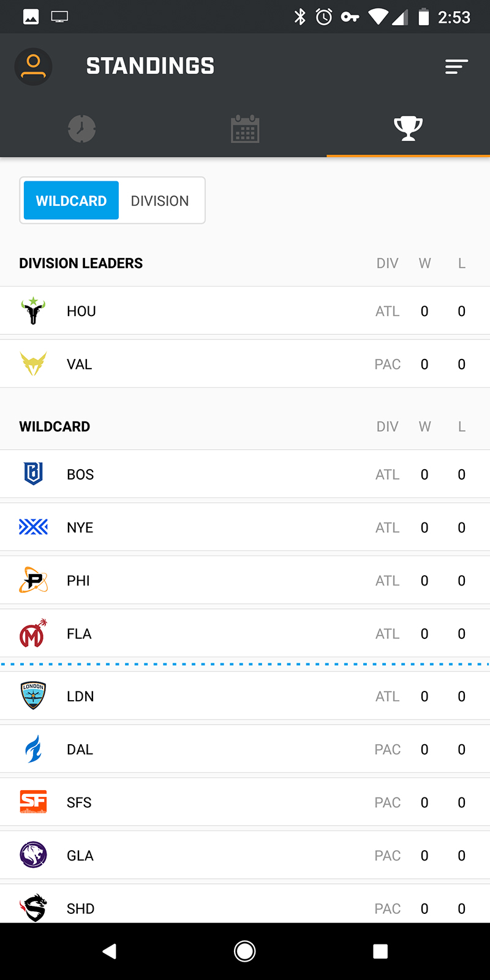Viewport: 490px width, 980px height.
Task: Tap the Los Angeles Valiant logo
Action: click(33, 364)
